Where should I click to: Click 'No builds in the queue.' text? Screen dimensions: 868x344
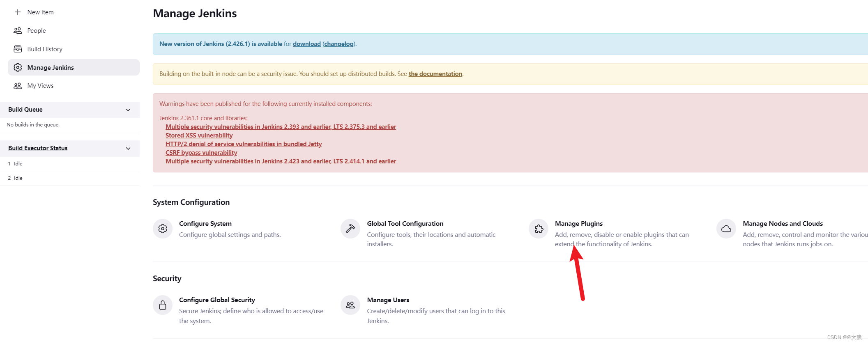[x=33, y=125]
